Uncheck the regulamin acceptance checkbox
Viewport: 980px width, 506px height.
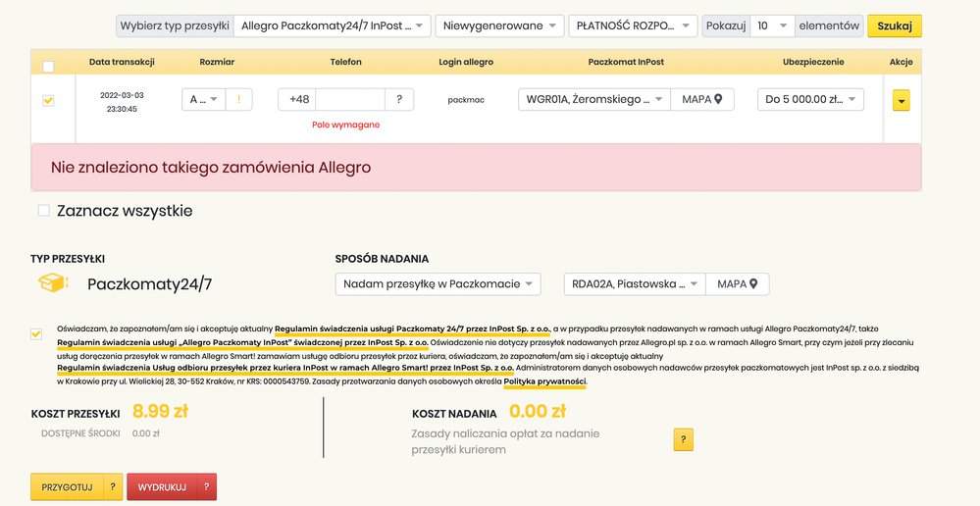pyautogui.click(x=36, y=333)
